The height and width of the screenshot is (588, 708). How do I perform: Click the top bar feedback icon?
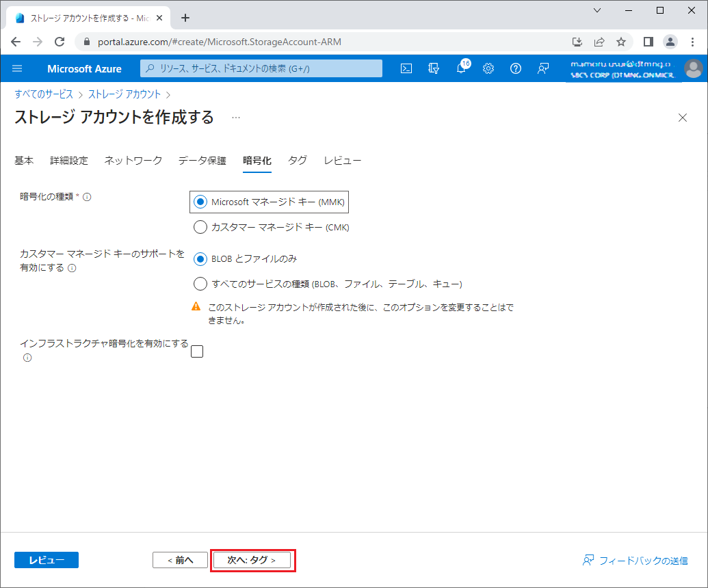point(542,68)
